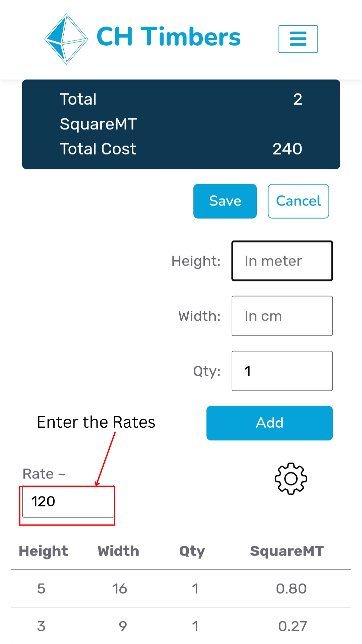Select the row with height 5 width 16
The image size is (362, 644).
point(181,589)
